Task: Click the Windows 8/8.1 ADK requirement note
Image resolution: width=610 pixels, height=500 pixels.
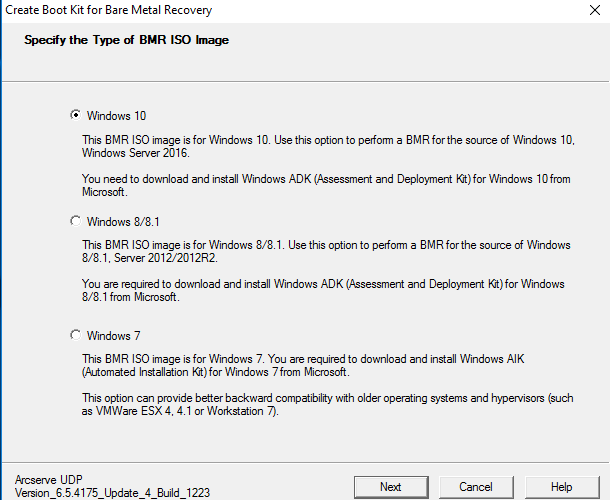Action: (x=323, y=290)
